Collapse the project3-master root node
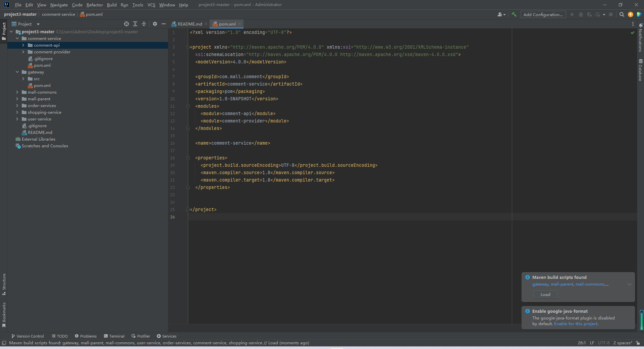The image size is (644, 349). tap(11, 32)
